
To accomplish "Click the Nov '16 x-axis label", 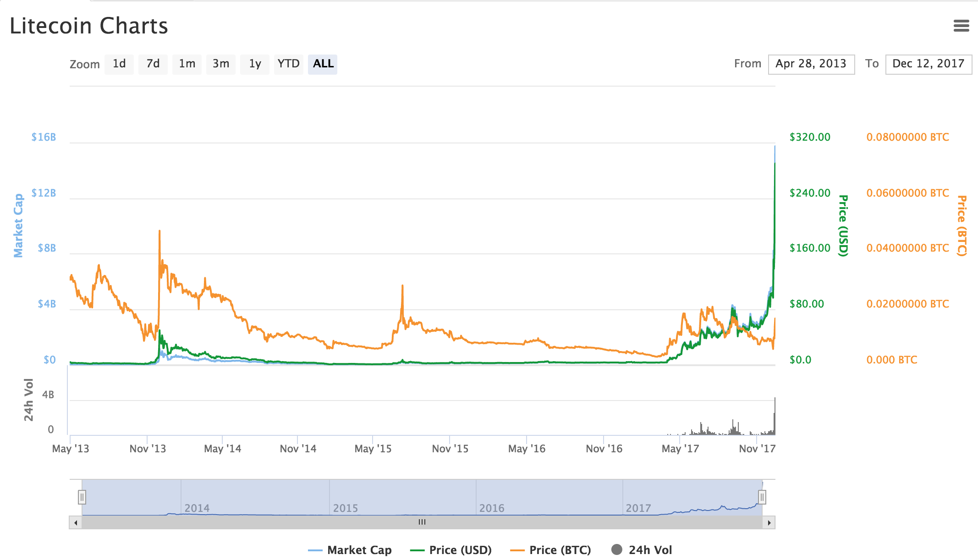I will (604, 449).
